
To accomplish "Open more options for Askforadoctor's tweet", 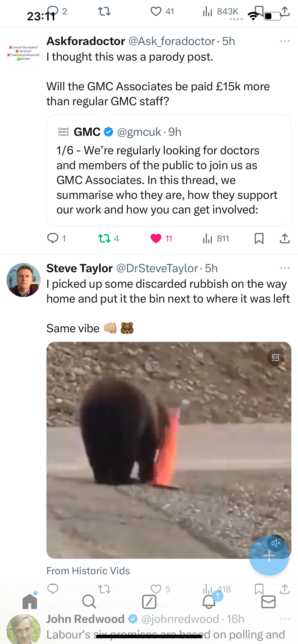I will pyautogui.click(x=285, y=41).
